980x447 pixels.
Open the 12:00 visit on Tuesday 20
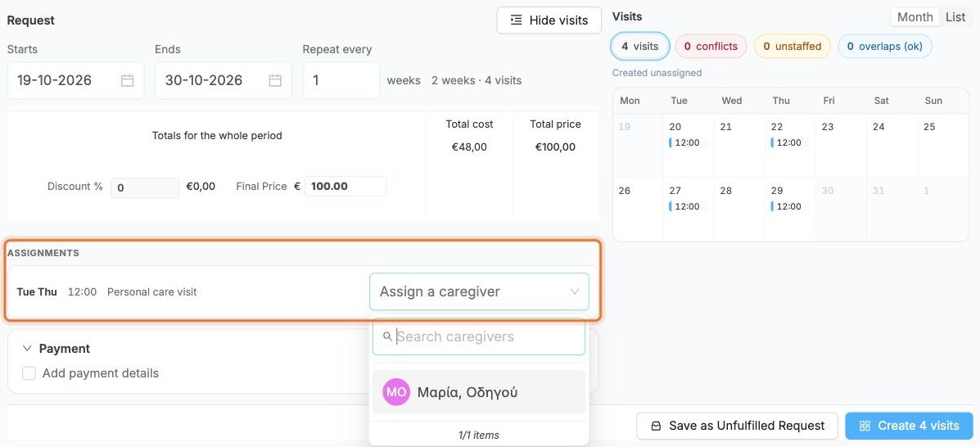688,142
